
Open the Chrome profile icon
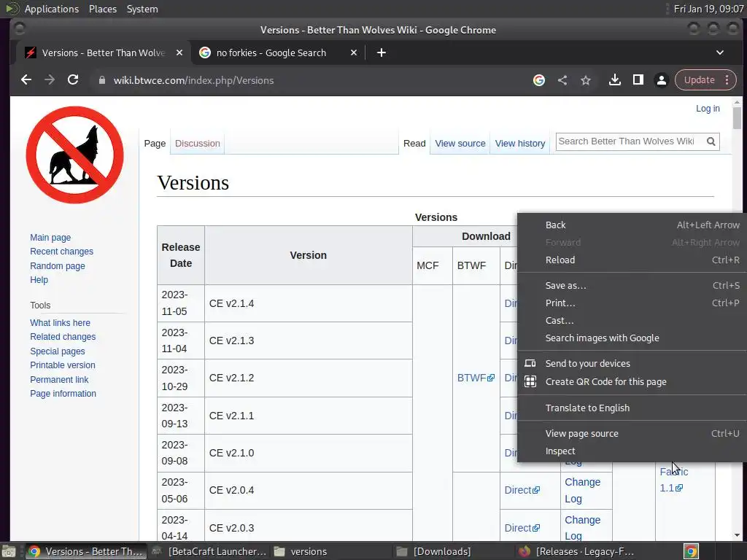(x=661, y=80)
